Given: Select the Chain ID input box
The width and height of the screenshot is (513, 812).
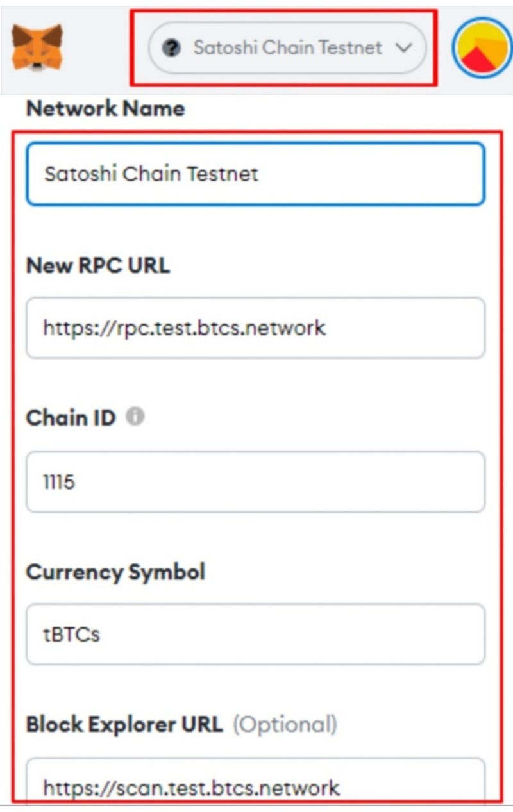Looking at the screenshot, I should tap(255, 481).
